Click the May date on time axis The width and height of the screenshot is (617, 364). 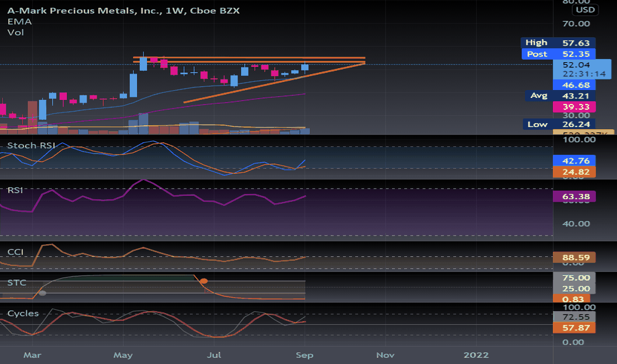[x=122, y=355]
